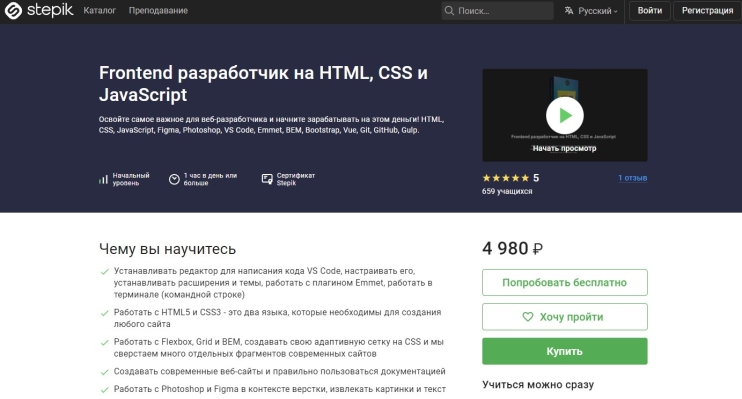Click the language translate icon
742x399 pixels.
(569, 10)
